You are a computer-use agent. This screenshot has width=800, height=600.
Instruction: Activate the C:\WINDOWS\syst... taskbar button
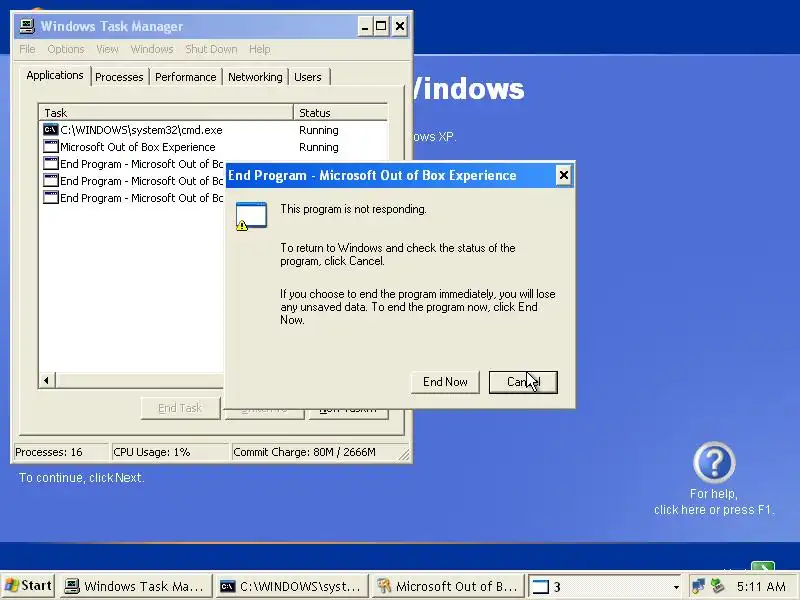(292, 586)
